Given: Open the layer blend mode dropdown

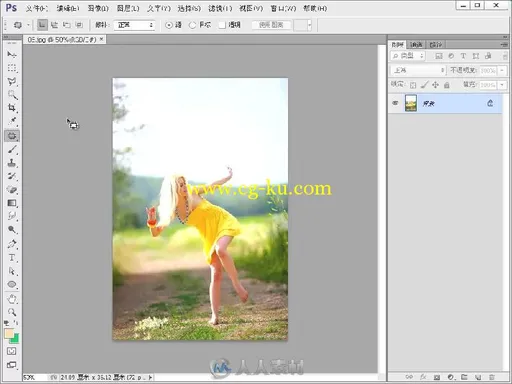Looking at the screenshot, I should pyautogui.click(x=418, y=70).
